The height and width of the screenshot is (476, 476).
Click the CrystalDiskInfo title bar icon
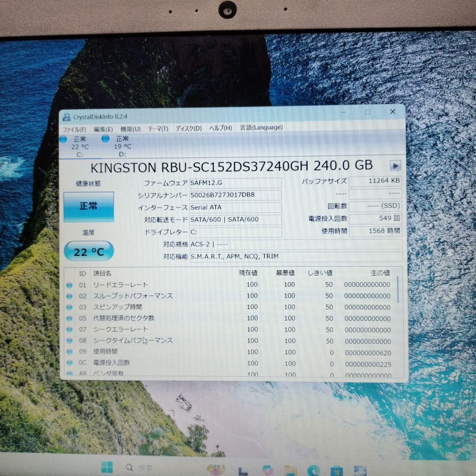(x=67, y=117)
